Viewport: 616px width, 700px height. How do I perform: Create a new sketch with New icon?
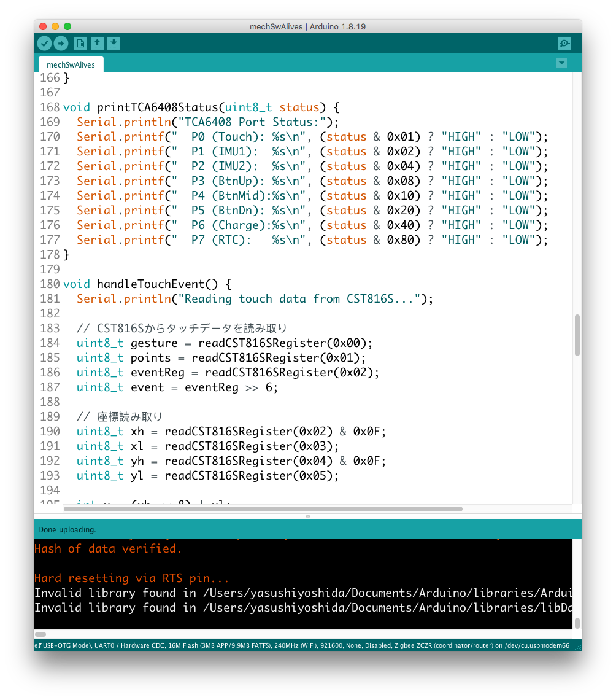click(80, 43)
